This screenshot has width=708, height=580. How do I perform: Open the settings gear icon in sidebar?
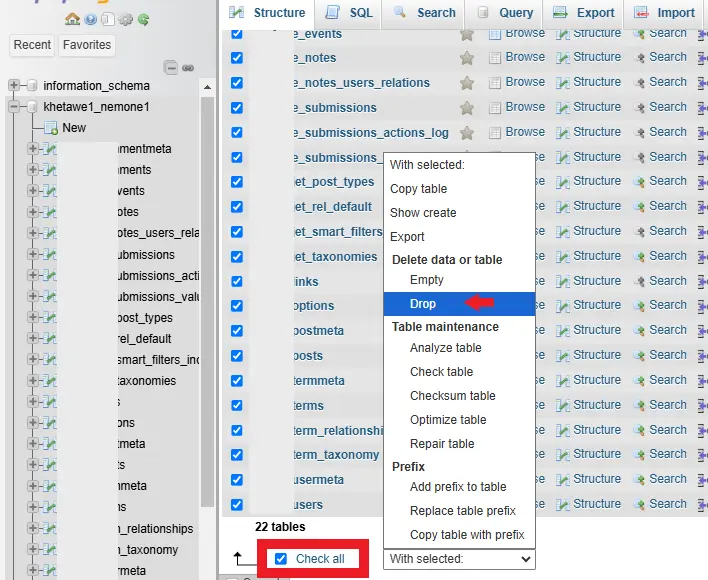pos(126,19)
